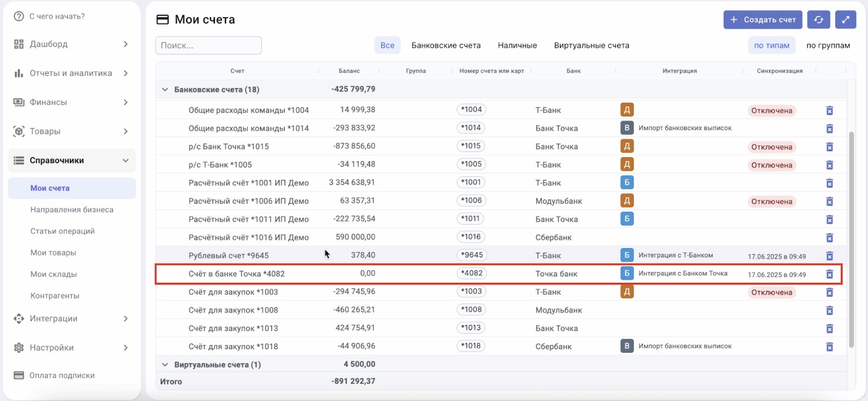Collapse the Банковские счета (18) group

[x=165, y=89]
